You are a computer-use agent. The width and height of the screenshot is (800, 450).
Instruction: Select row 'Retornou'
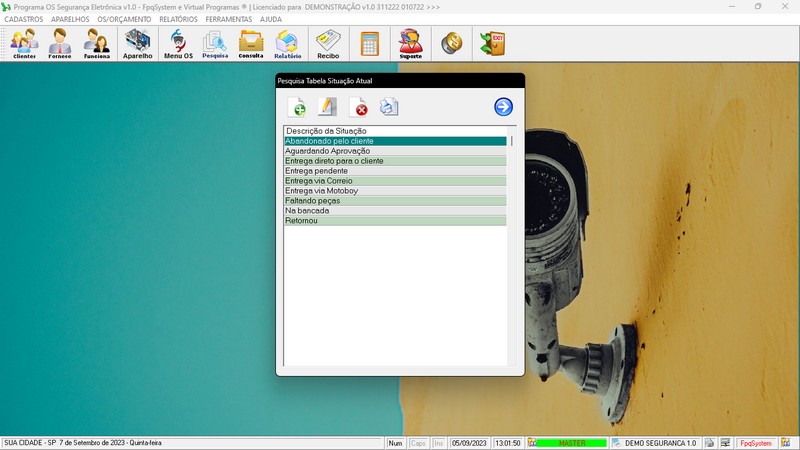pos(395,221)
